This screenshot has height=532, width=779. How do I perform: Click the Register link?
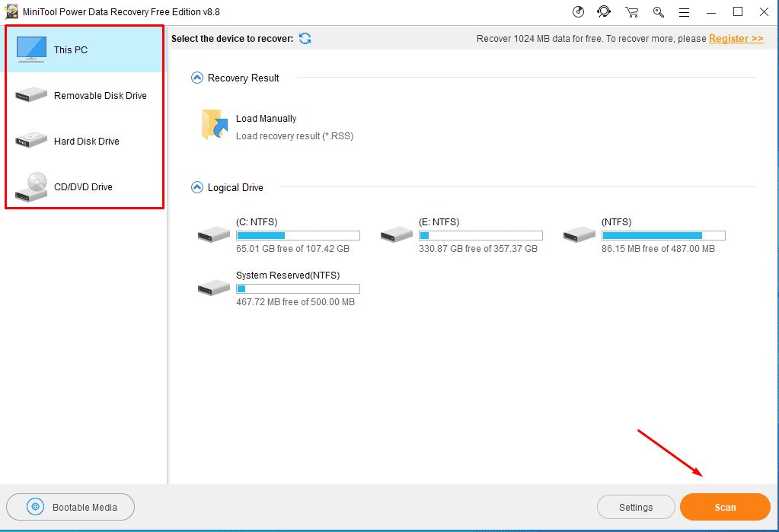tap(736, 39)
